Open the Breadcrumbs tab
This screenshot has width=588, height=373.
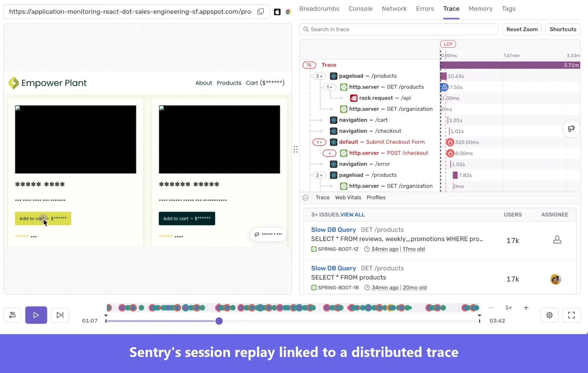point(319,9)
